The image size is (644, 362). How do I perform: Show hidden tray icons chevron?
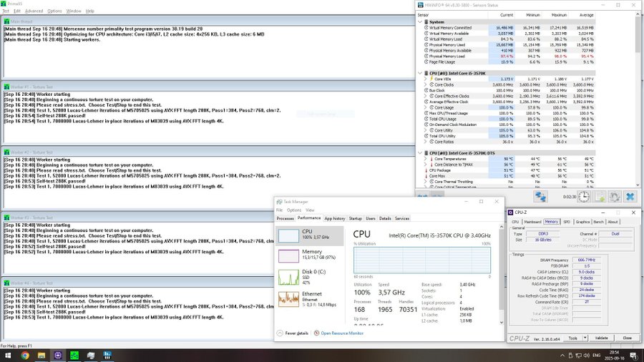pos(562,356)
